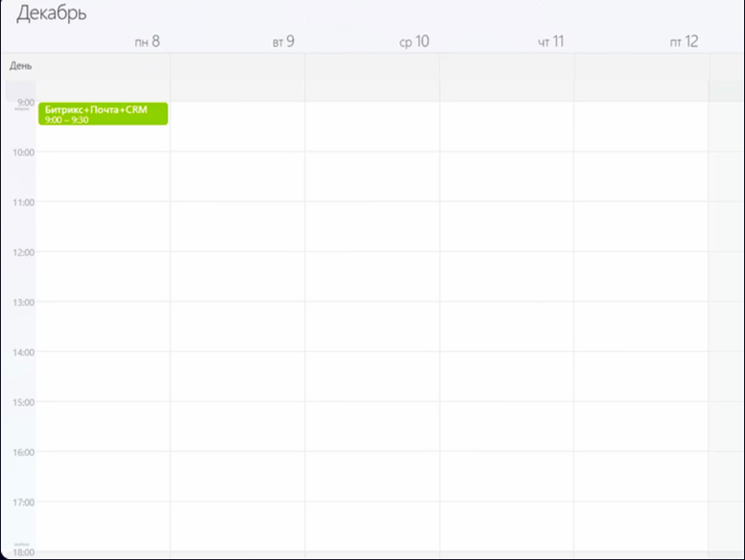745x560 pixels.
Task: Click the 13:00 time label
Action: coord(23,302)
